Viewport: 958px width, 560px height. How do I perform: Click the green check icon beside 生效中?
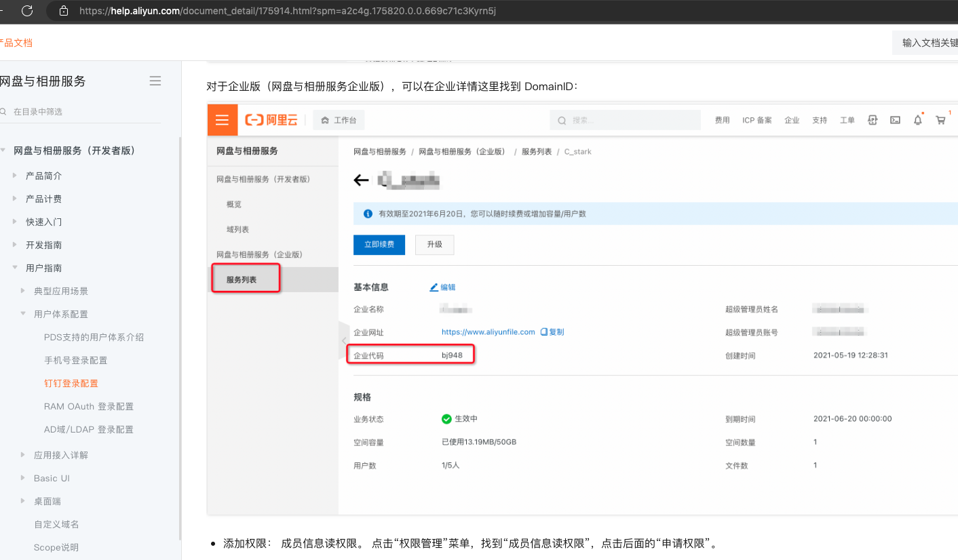point(446,419)
